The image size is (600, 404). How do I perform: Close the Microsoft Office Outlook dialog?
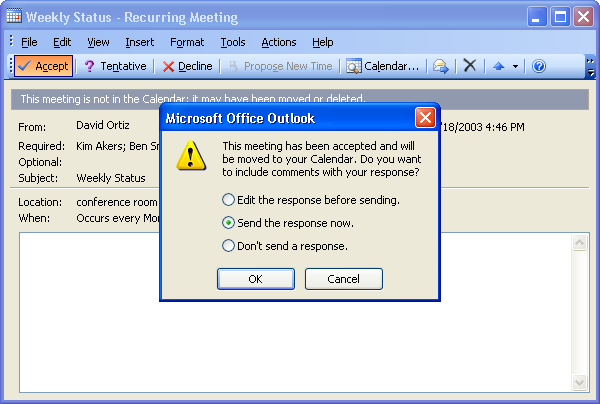tap(425, 117)
